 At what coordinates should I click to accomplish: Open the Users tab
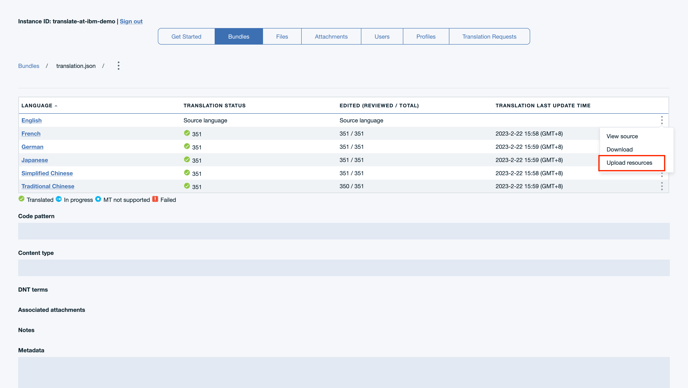tap(382, 36)
